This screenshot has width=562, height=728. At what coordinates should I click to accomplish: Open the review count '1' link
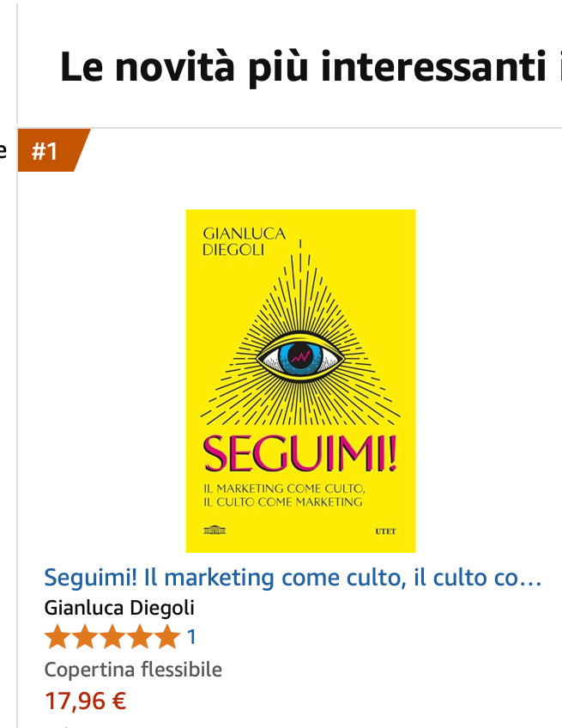pos(191,636)
